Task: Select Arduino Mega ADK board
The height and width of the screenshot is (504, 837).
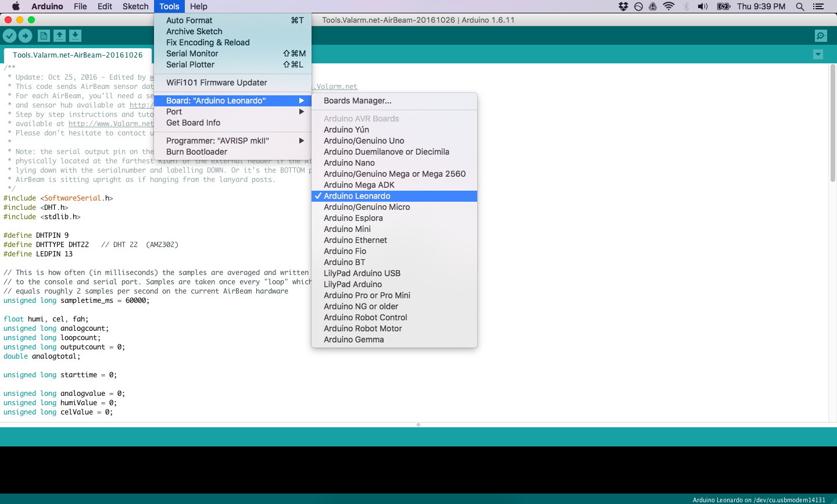Action: pyautogui.click(x=394, y=185)
